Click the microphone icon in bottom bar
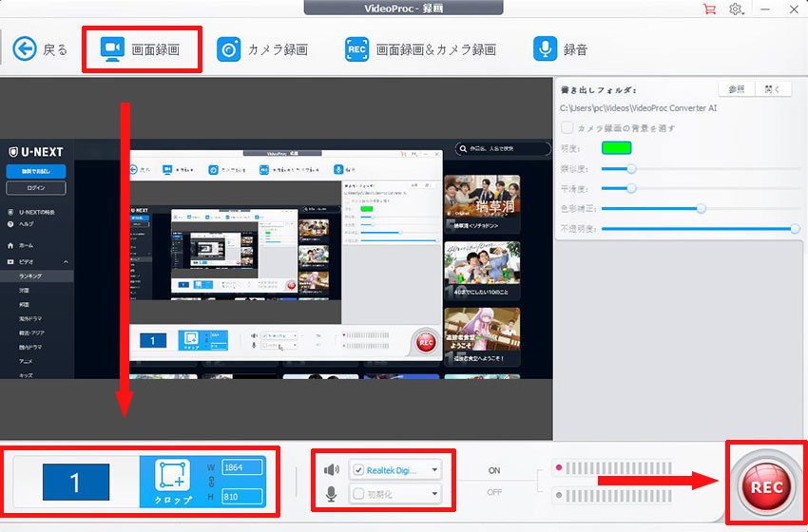This screenshot has width=808, height=532. tap(332, 494)
